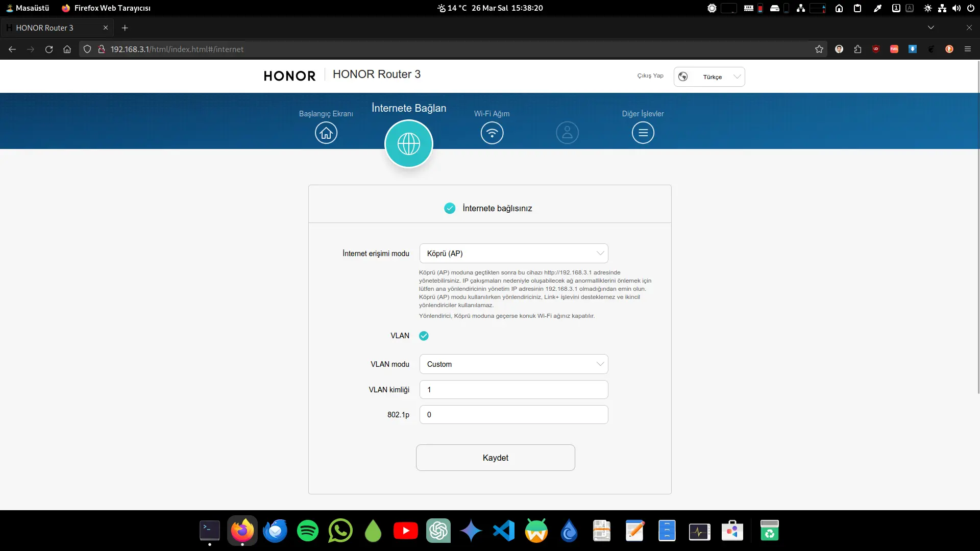
Task: Open a new browser tab
Action: 125,28
